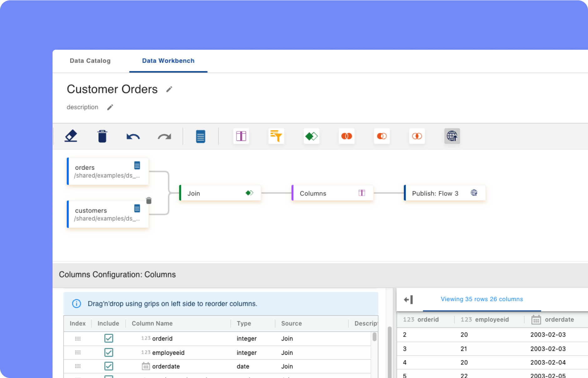Click the eraser clear tool icon

click(71, 136)
